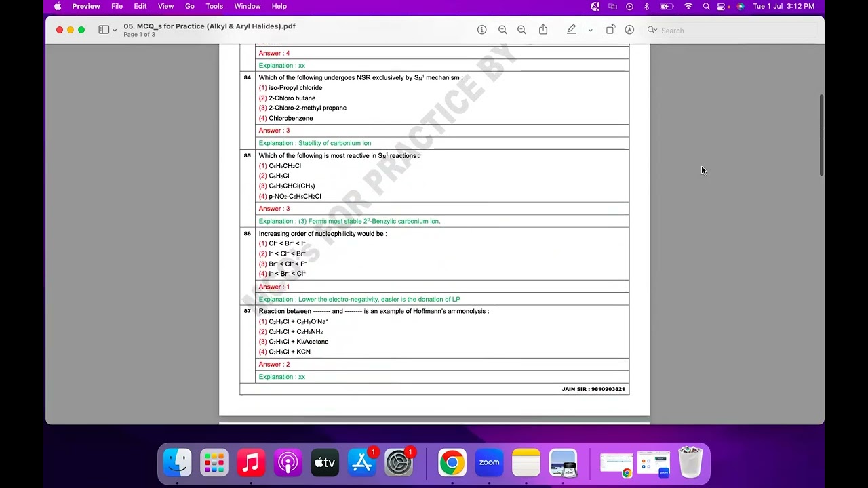Screen dimensions: 868x488
Task: Click the sidebar view toggle icon
Action: [104, 30]
